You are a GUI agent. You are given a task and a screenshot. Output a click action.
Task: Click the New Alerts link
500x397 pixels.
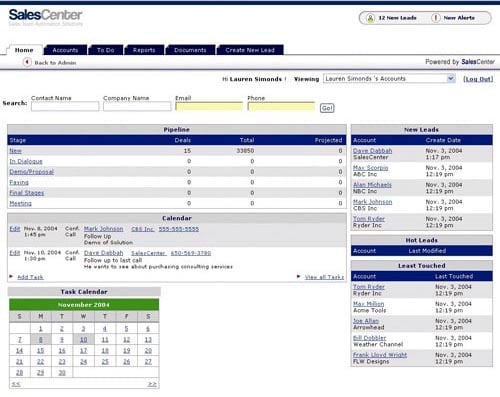coord(459,18)
